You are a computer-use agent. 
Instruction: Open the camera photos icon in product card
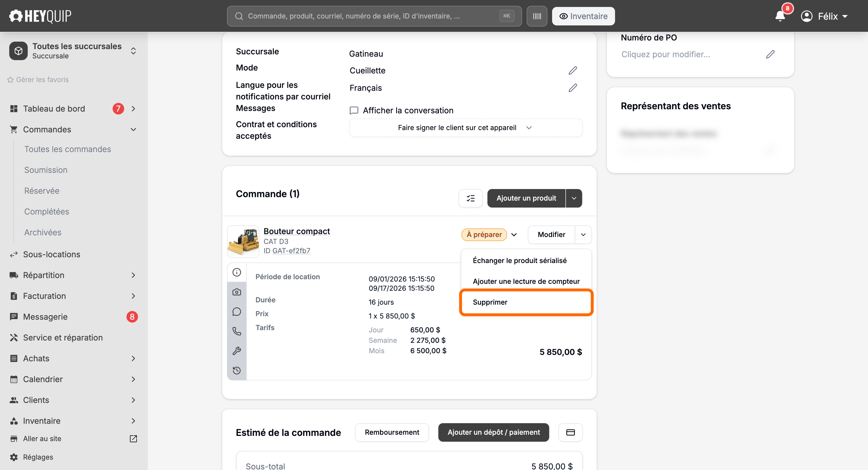237,292
